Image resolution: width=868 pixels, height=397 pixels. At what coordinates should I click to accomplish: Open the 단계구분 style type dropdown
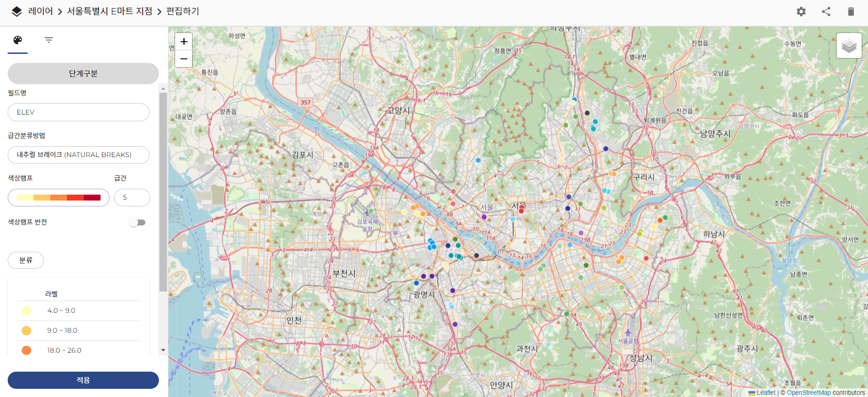click(x=83, y=73)
